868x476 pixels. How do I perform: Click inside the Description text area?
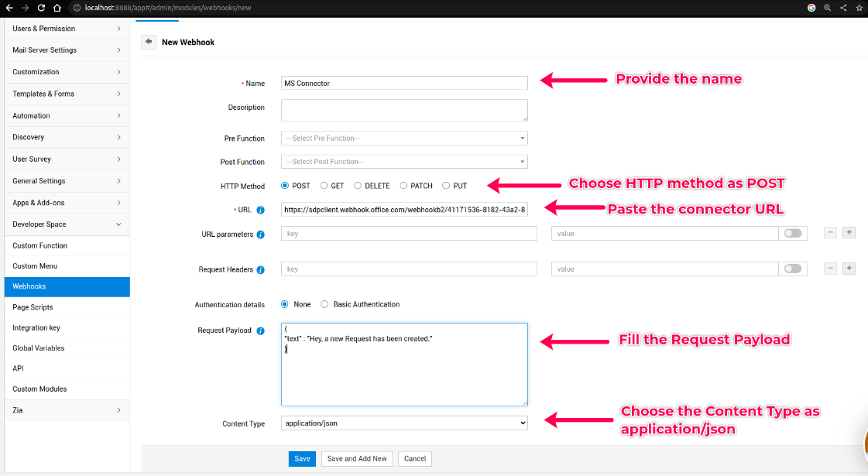(404, 110)
